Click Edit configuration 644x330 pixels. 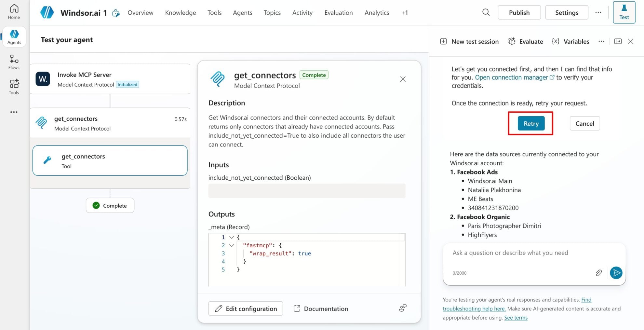tap(246, 309)
